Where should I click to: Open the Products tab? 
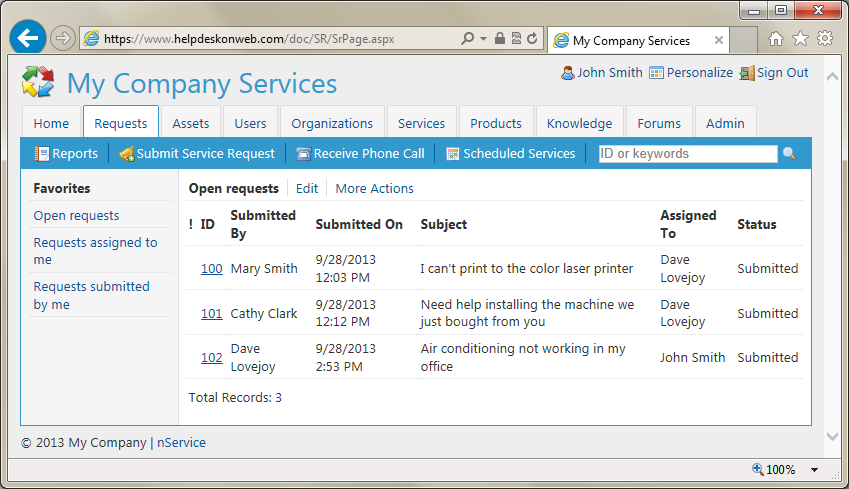tap(495, 123)
